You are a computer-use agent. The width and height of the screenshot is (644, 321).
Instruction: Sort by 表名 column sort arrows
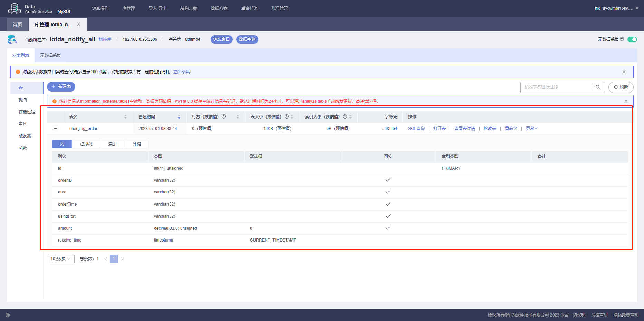[125, 117]
